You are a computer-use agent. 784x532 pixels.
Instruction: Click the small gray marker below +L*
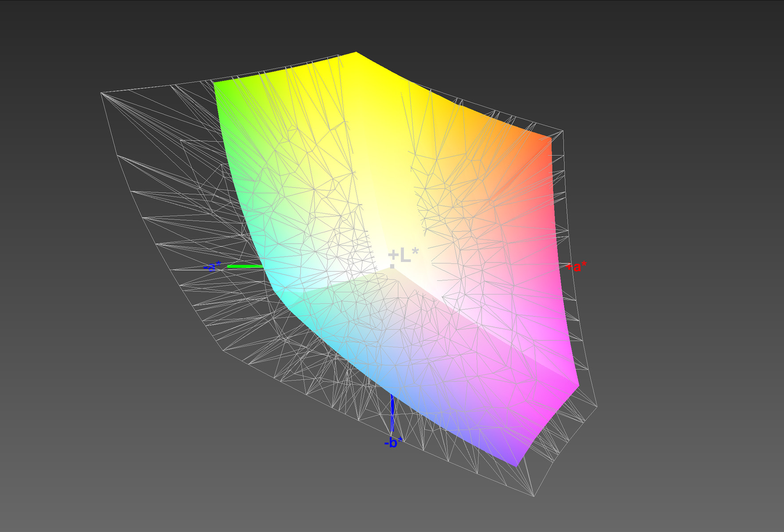click(392, 266)
